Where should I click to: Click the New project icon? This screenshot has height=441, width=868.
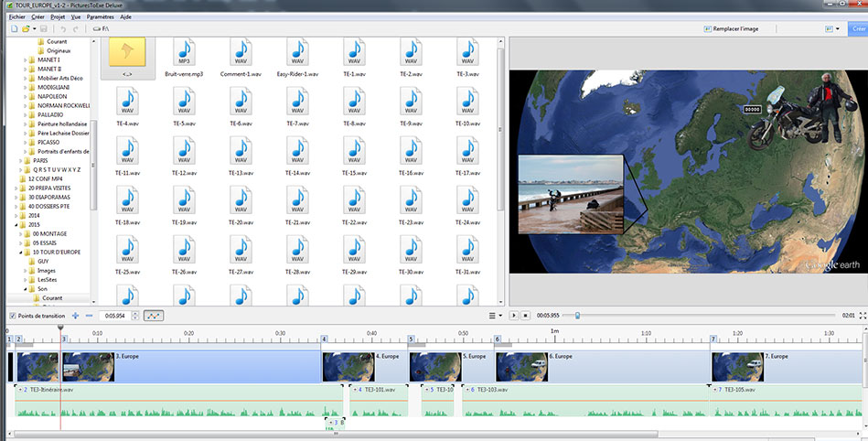pyautogui.click(x=15, y=28)
